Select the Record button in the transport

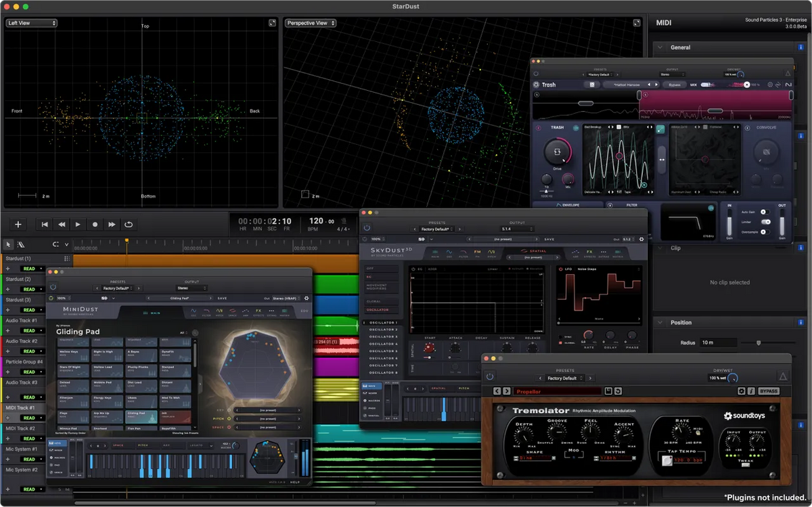point(95,225)
